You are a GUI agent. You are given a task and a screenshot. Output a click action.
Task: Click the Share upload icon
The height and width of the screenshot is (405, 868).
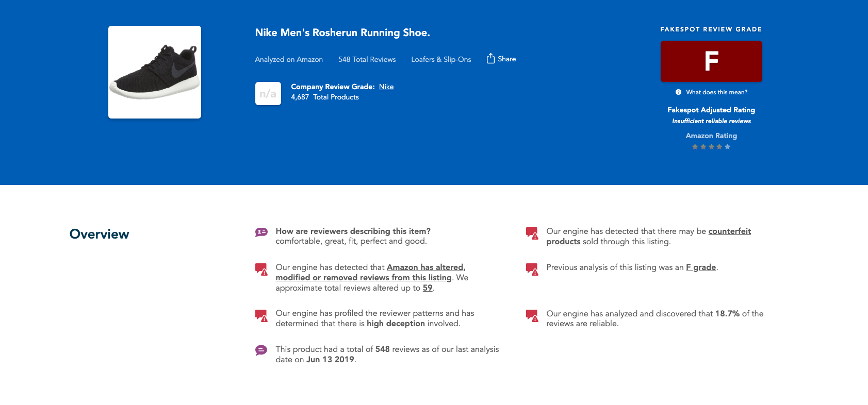click(490, 58)
